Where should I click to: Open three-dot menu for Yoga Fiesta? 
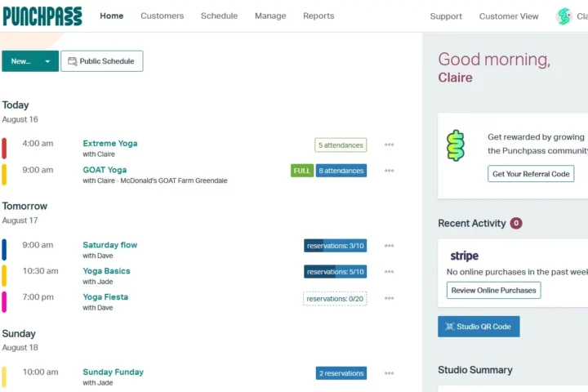tap(390, 299)
